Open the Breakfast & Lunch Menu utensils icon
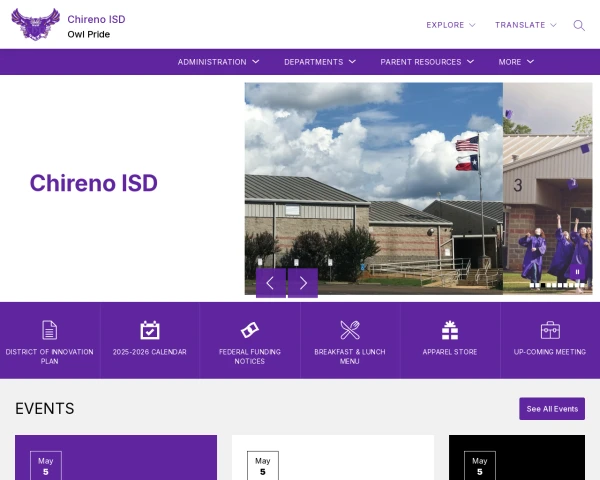 pos(350,330)
